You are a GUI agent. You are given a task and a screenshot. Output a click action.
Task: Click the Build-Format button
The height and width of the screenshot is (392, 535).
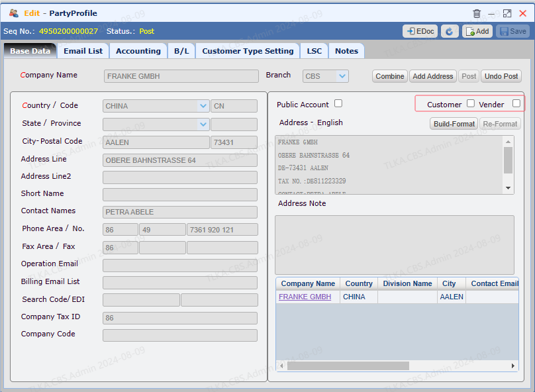[454, 124]
